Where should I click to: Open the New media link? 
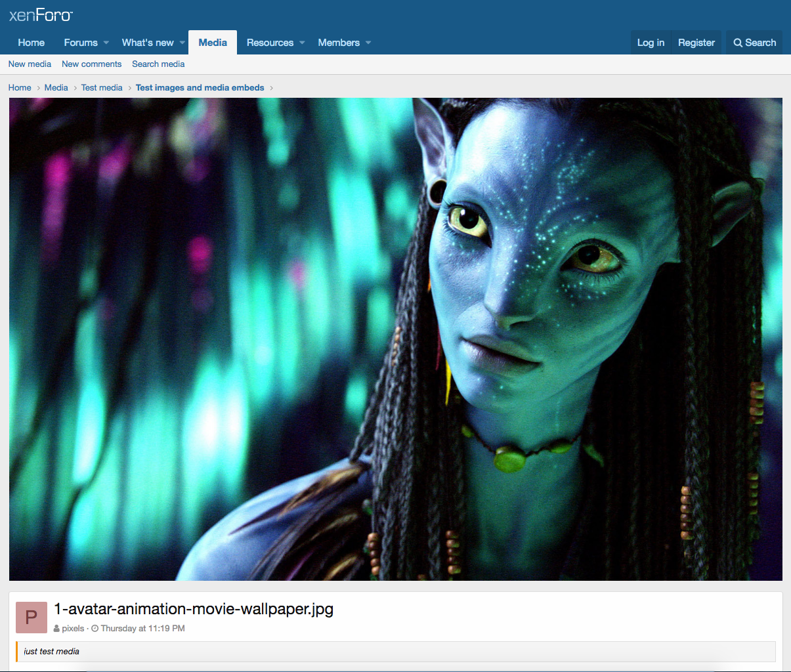tap(30, 64)
